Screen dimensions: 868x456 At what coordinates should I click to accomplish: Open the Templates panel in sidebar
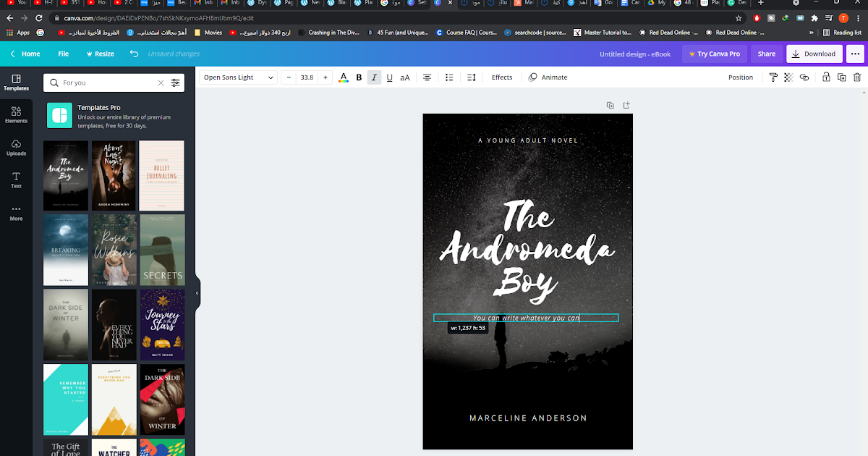pyautogui.click(x=16, y=83)
